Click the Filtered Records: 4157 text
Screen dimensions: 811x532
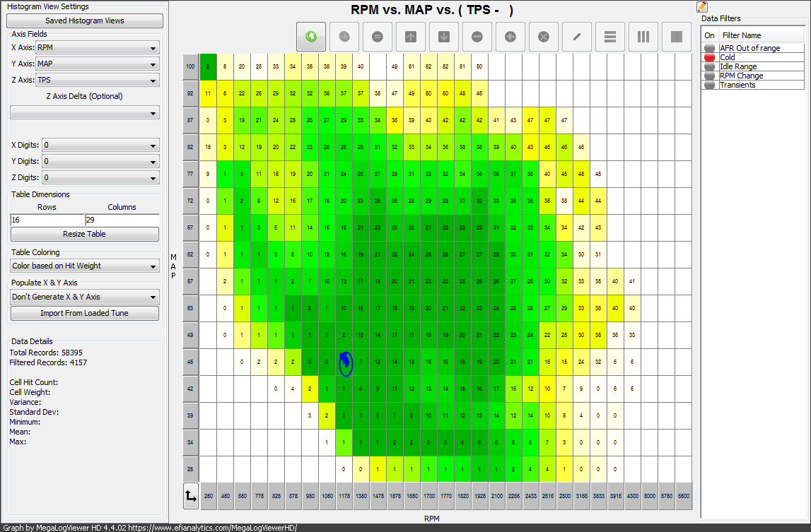click(48, 362)
